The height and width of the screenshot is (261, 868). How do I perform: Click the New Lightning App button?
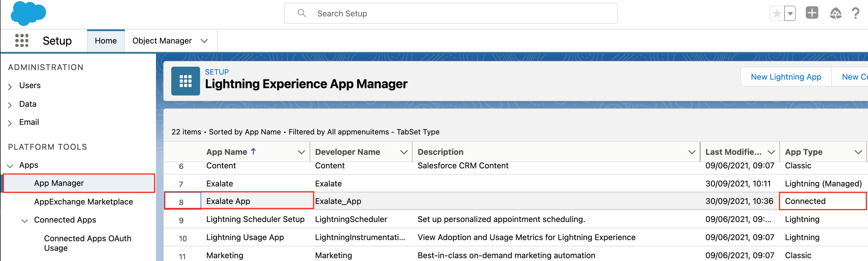click(785, 77)
